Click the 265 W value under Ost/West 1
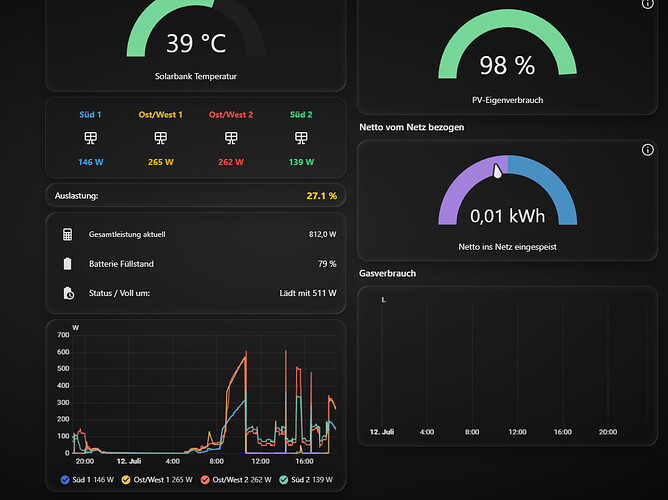Image resolution: width=668 pixels, height=500 pixels. point(161,162)
